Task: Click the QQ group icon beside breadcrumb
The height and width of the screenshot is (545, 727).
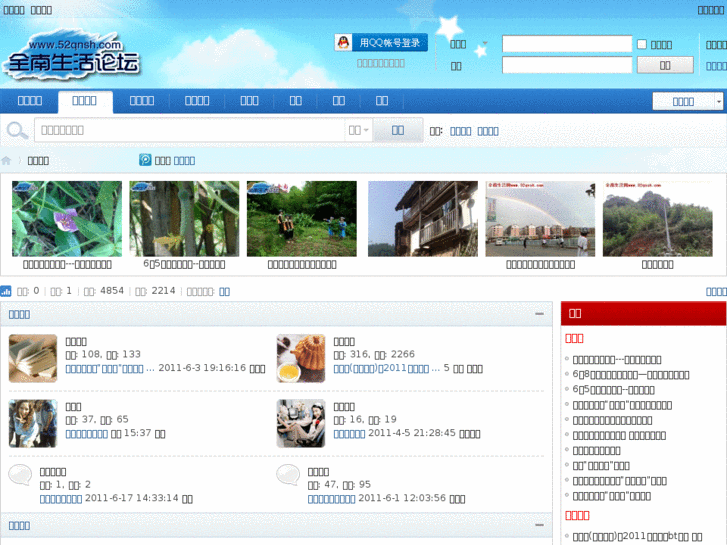Action: [x=145, y=160]
